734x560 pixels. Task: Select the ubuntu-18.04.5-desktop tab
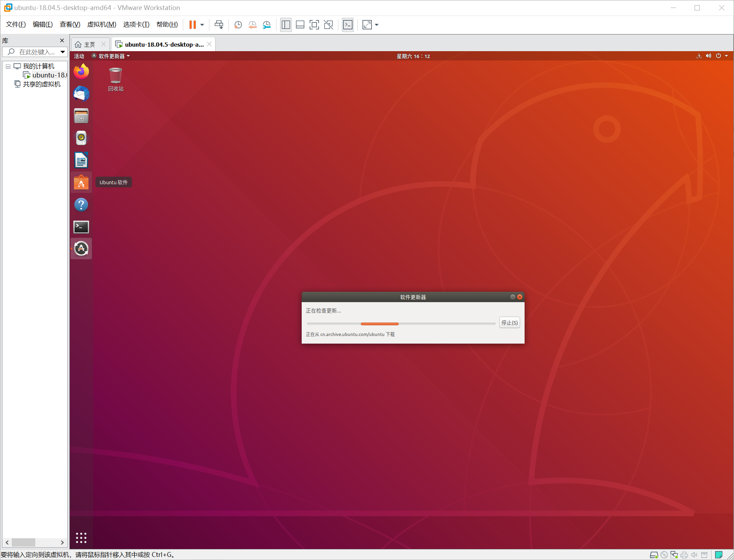pos(164,45)
